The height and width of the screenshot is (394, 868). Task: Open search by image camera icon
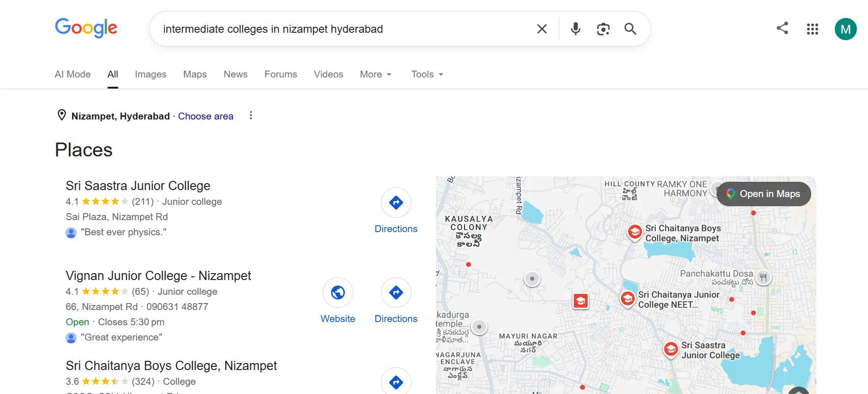click(603, 29)
